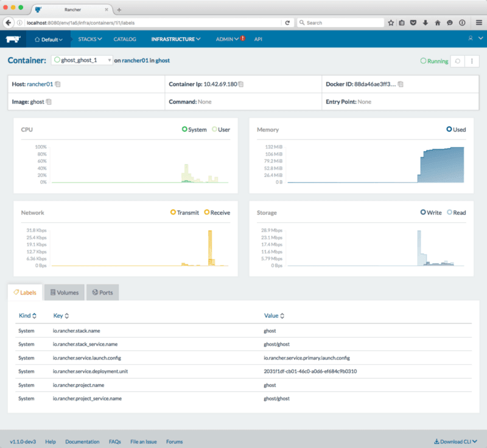Open the three-dot container actions menu
The image size is (487, 448).
[472, 61]
